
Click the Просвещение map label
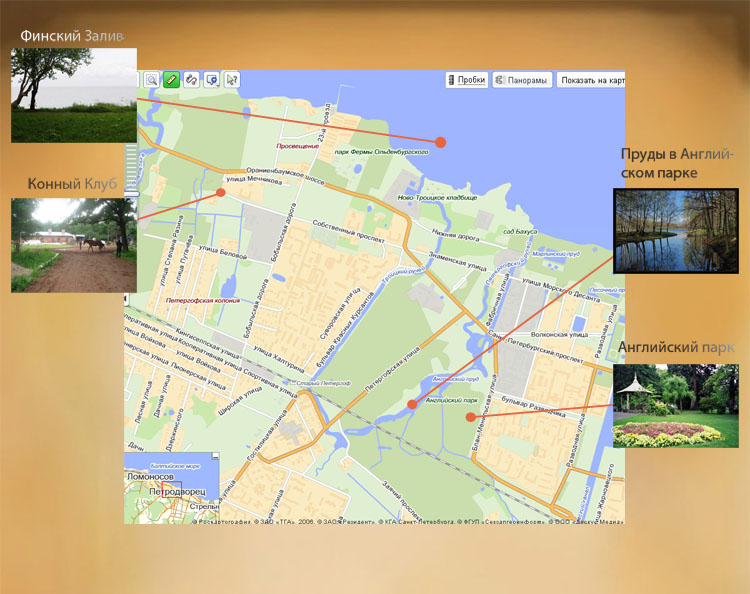click(x=298, y=146)
